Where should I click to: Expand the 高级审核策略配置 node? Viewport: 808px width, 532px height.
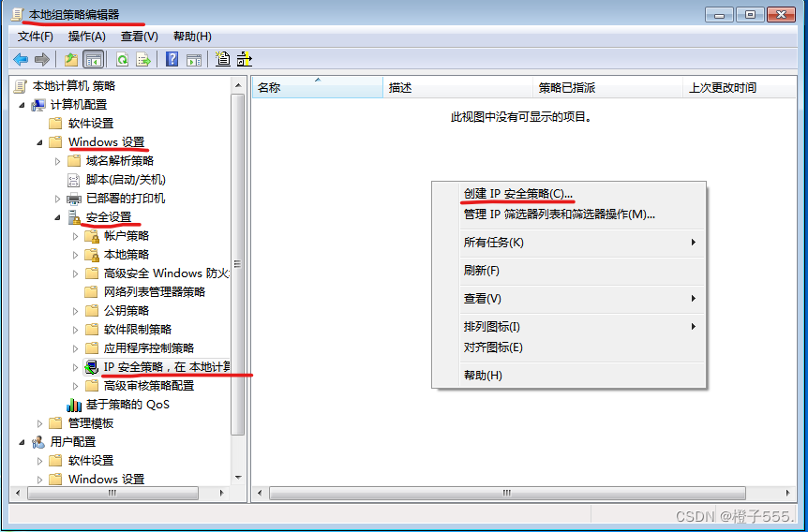[76, 386]
